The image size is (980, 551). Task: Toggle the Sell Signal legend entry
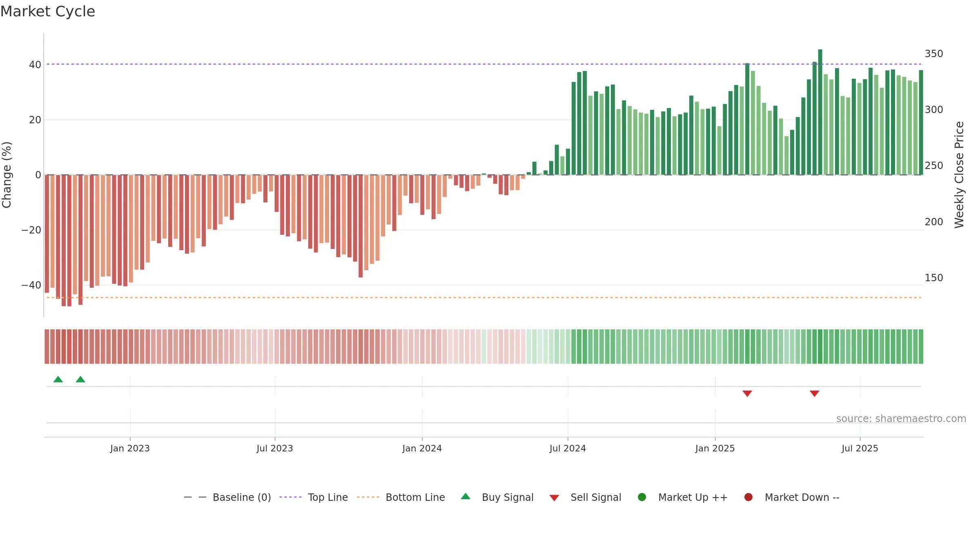pos(585,497)
